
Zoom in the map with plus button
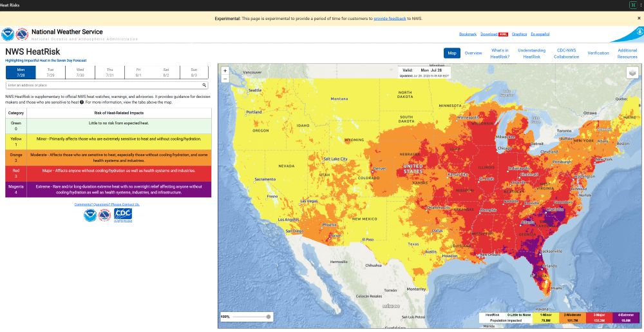click(x=225, y=71)
